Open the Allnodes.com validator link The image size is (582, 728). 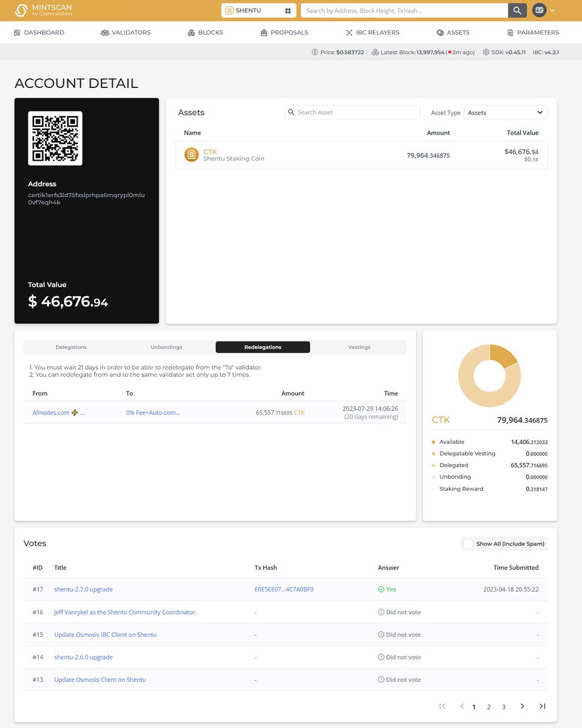[x=58, y=413]
